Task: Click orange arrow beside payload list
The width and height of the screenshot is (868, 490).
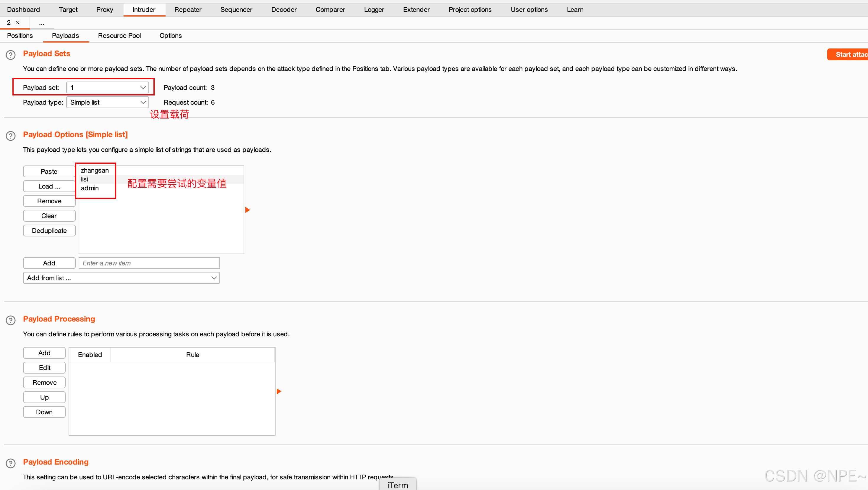Action: coord(248,210)
